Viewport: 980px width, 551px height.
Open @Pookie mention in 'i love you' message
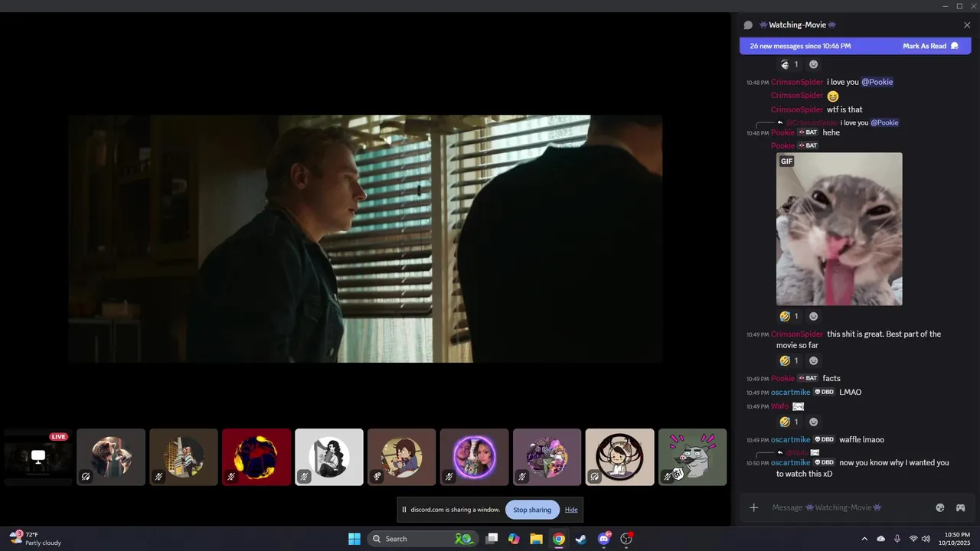coord(877,82)
